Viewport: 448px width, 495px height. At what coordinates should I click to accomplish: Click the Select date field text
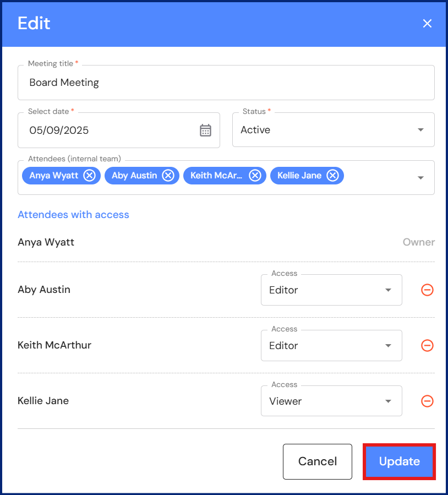[59, 130]
